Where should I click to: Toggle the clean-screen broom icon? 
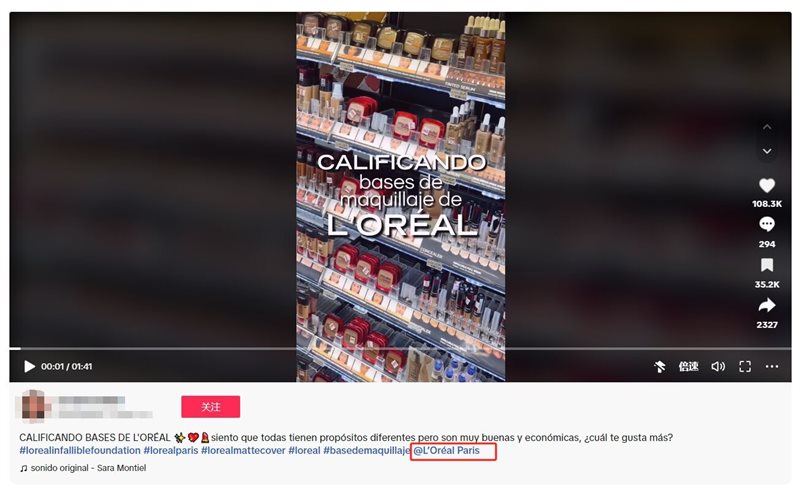coord(660,366)
